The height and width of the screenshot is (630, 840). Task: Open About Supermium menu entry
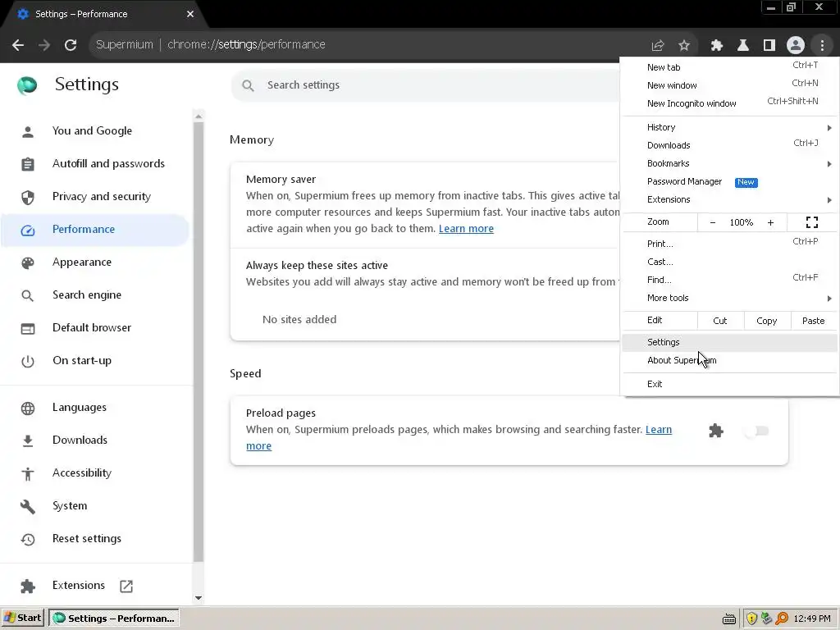click(729, 361)
